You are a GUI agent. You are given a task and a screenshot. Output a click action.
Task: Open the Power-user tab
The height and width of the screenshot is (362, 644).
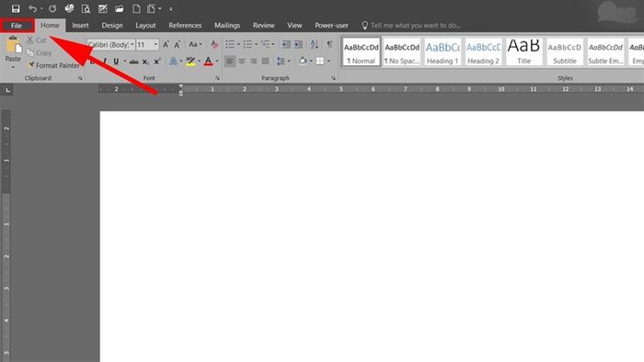331,26
